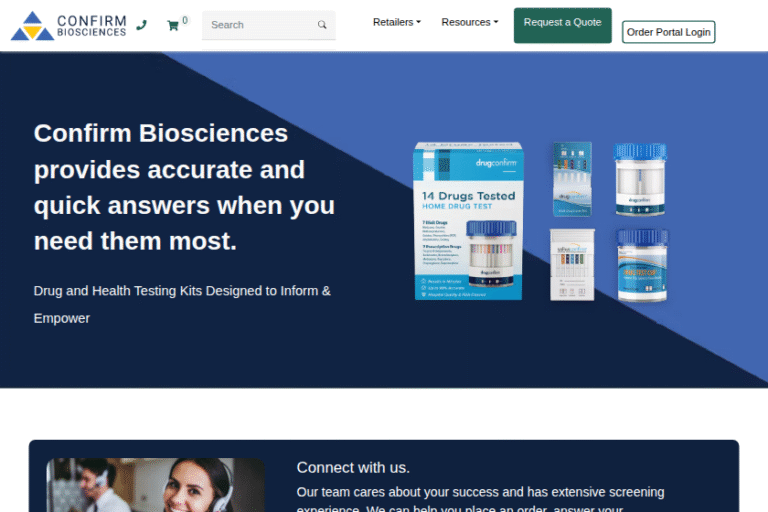The width and height of the screenshot is (768, 512).
Task: Select the 14 Drugs Tested box image
Action: 467,221
